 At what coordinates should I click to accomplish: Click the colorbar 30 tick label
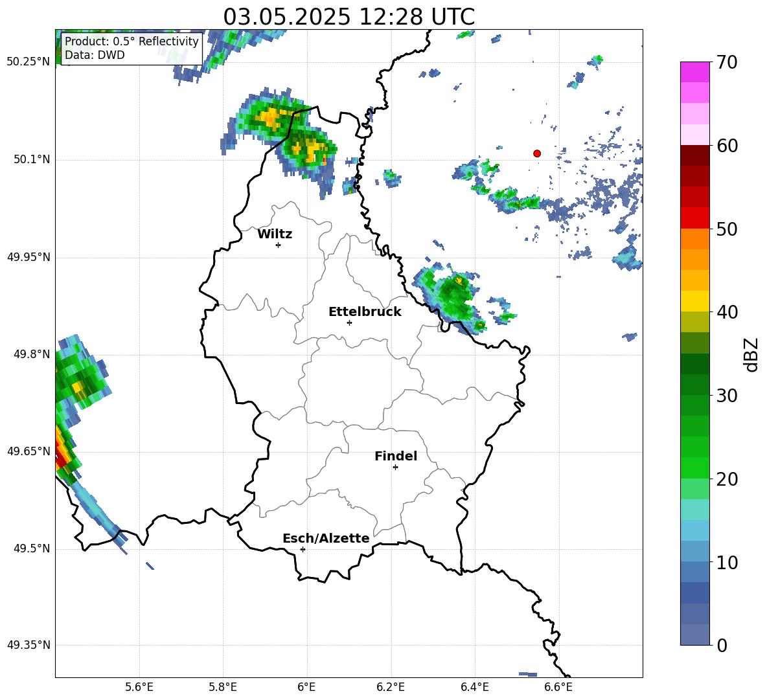(727, 396)
